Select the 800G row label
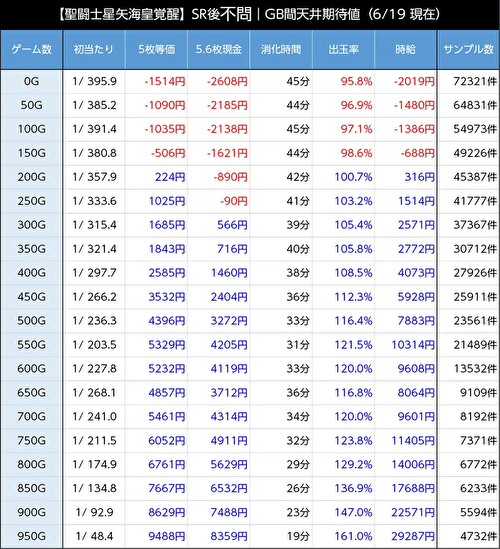 tap(32, 465)
